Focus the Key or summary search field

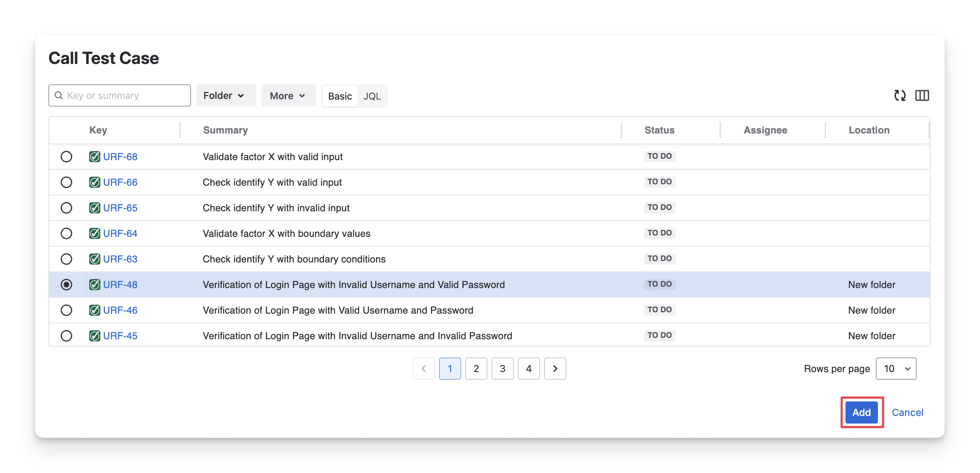[126, 95]
